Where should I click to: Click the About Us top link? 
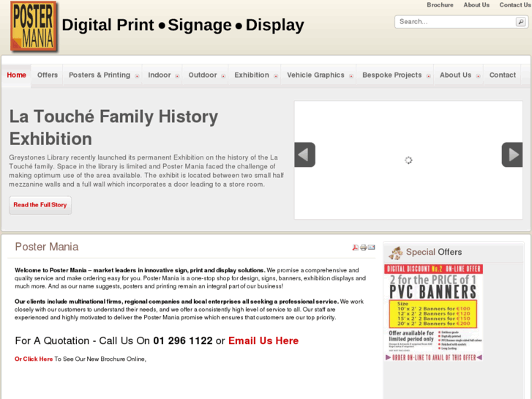click(476, 5)
